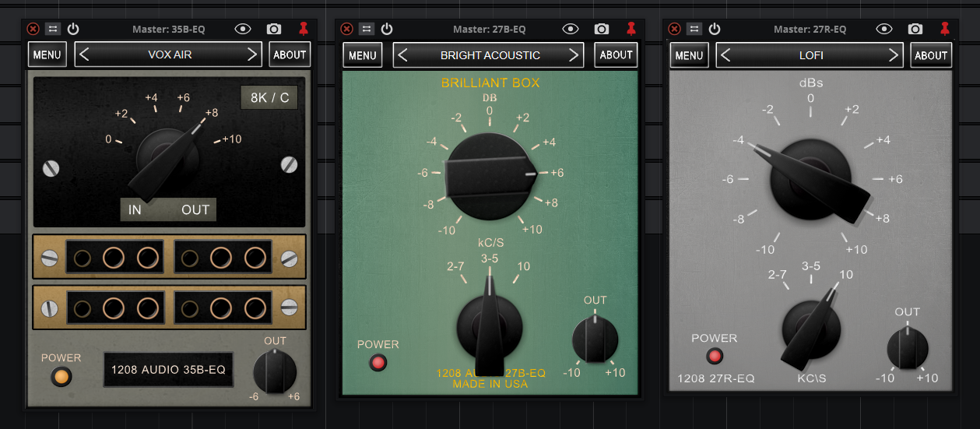Image resolution: width=980 pixels, height=429 pixels.
Task: Click the routing arrows icon in 27B-EQ
Action: [x=367, y=29]
